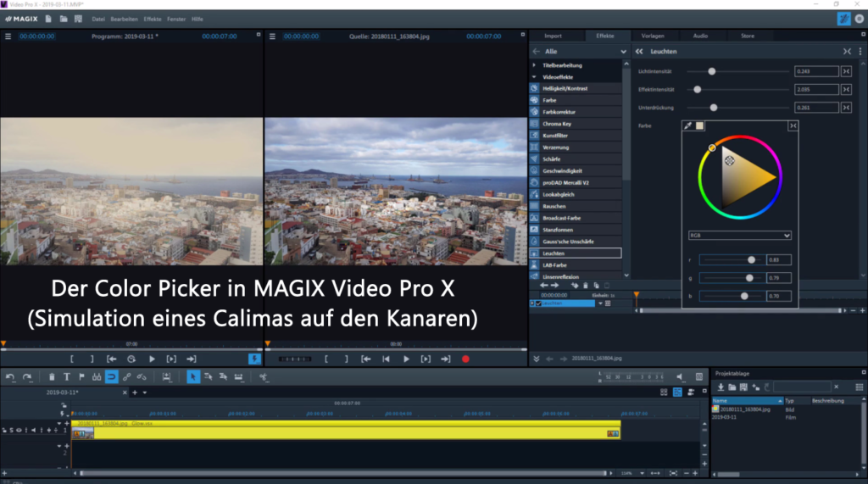Click the redo arrow in timeline toolbar
This screenshot has width=868, height=484.
[x=27, y=377]
